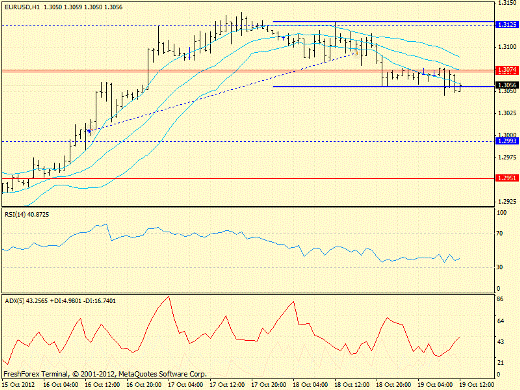Image resolution: width=520 pixels, height=390 pixels.
Task: Click the red 1.2951 price label
Action: [507, 178]
